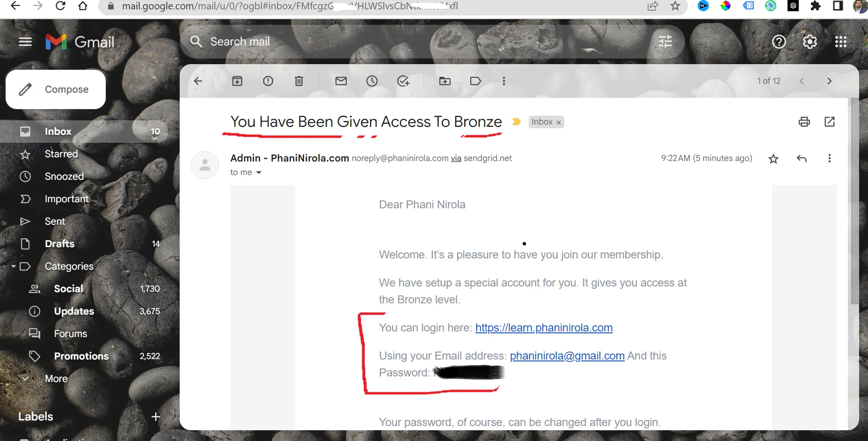Expand recipient details next to 'to me'
The width and height of the screenshot is (868, 441).
259,173
